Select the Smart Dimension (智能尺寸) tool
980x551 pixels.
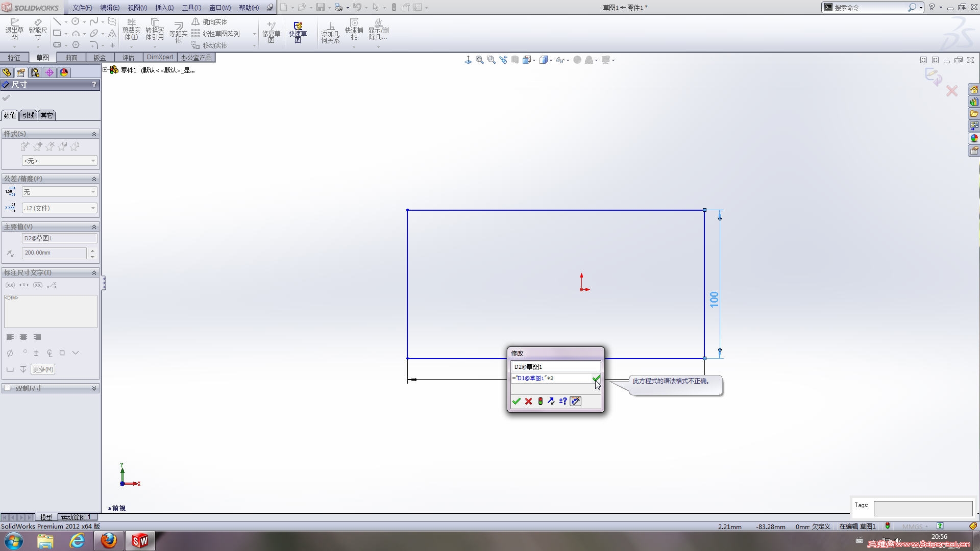pyautogui.click(x=38, y=30)
